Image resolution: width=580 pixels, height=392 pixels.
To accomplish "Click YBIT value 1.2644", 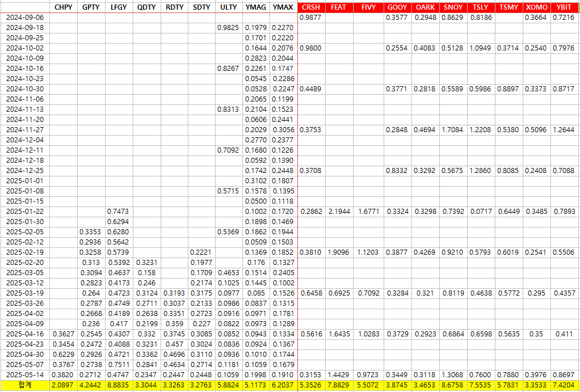I will coord(565,130).
